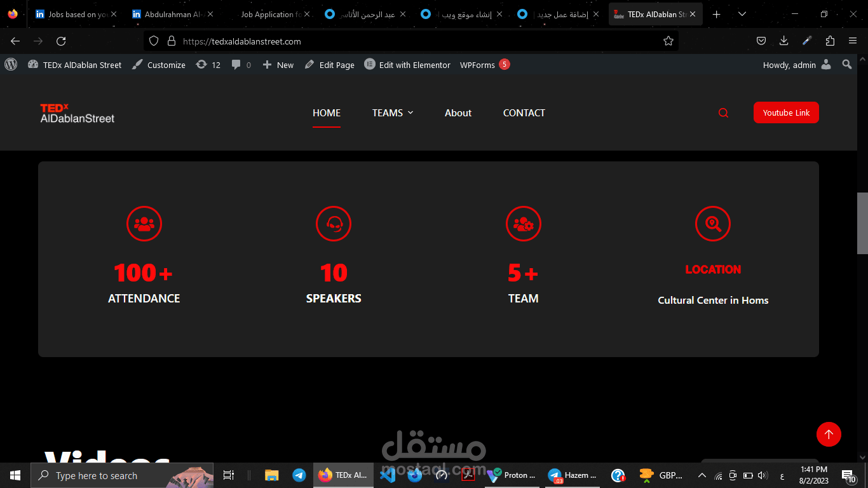Reload the page with refresh icon

61,41
